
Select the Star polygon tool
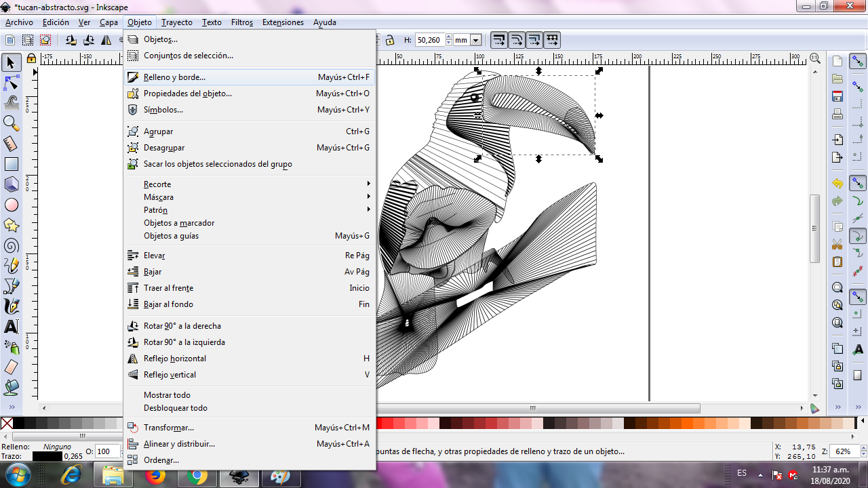pyautogui.click(x=11, y=224)
